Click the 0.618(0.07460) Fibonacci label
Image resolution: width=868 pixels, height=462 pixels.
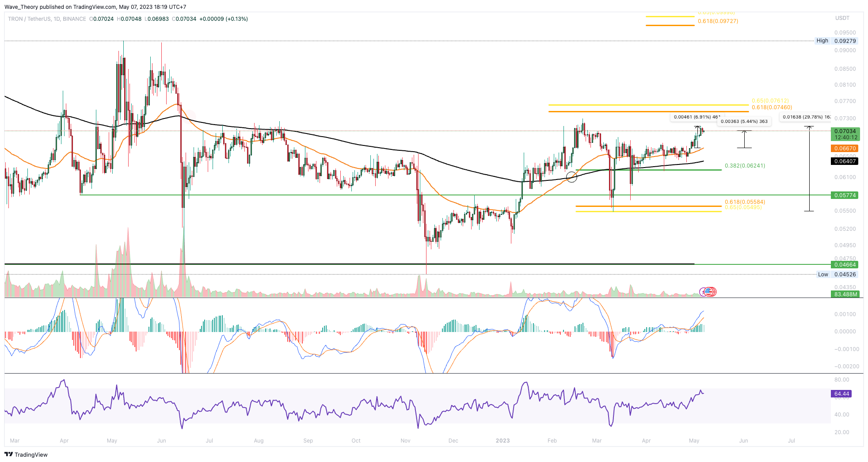772,107
